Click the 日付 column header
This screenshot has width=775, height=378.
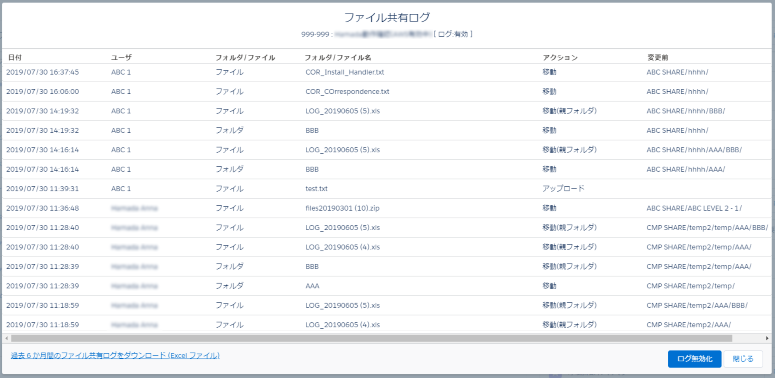pyautogui.click(x=15, y=58)
